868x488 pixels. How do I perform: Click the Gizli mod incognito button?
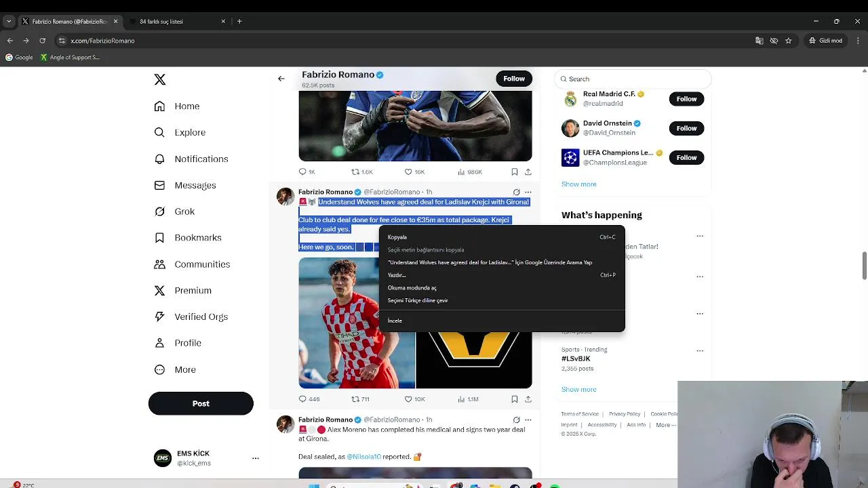826,41
